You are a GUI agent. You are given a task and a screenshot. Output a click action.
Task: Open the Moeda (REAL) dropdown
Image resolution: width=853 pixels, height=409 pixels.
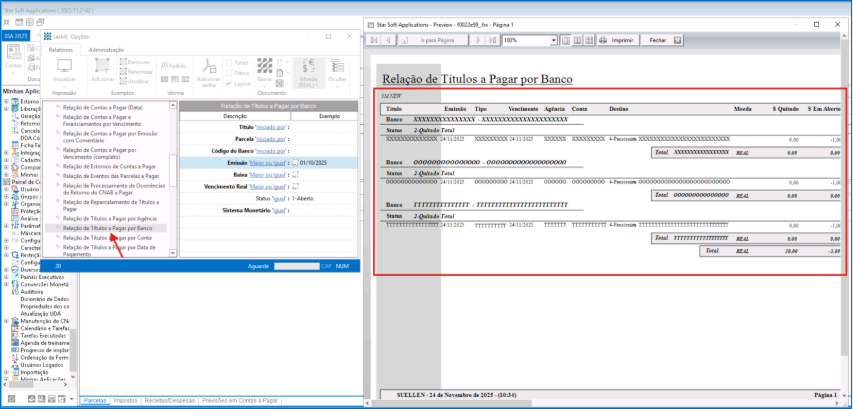[x=308, y=70]
